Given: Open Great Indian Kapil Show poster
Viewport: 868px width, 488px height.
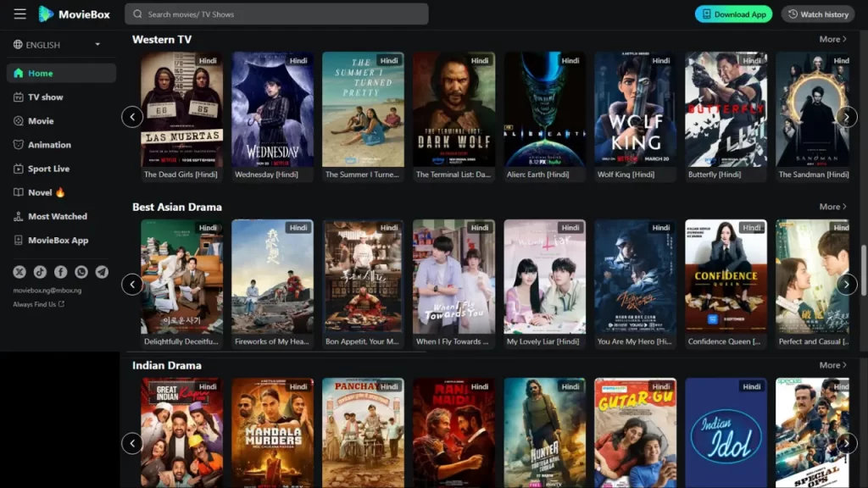Looking at the screenshot, I should point(181,433).
